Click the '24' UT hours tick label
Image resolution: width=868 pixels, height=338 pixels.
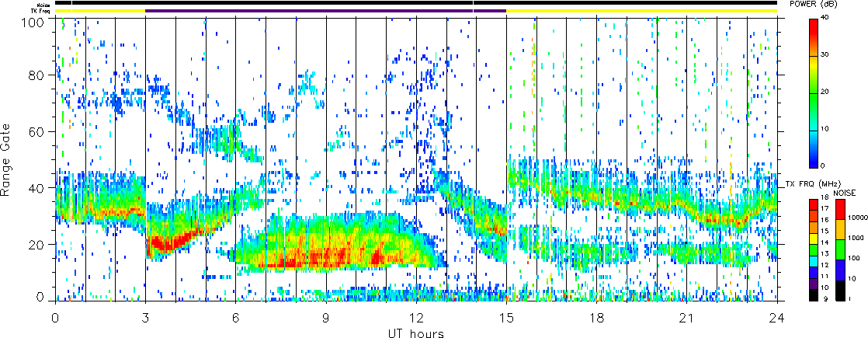coord(777,318)
